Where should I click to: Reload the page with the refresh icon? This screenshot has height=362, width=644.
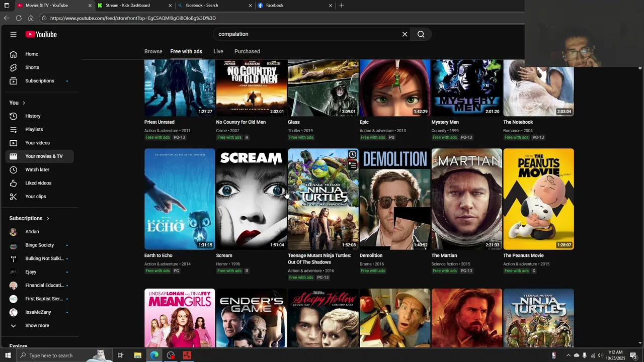click(x=19, y=18)
